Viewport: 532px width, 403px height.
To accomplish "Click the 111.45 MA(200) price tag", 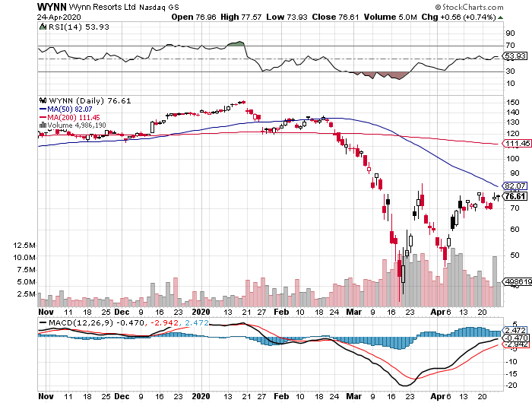I will (x=516, y=144).
